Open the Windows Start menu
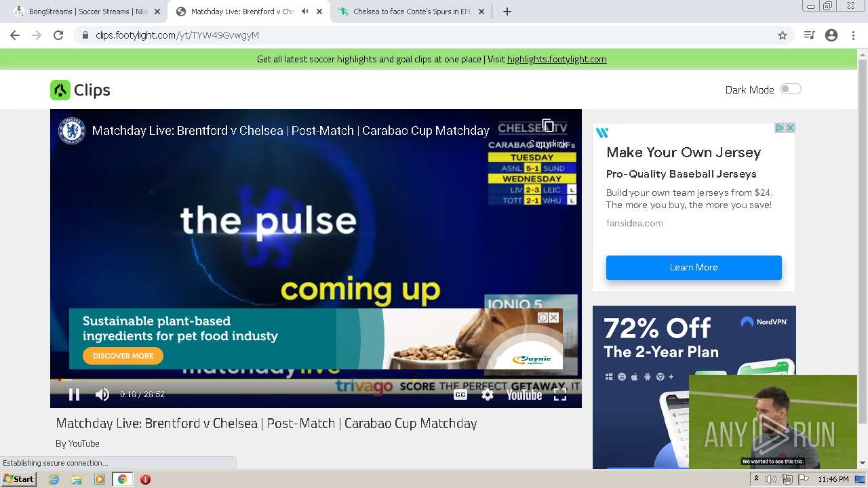This screenshot has height=488, width=868. click(x=19, y=479)
